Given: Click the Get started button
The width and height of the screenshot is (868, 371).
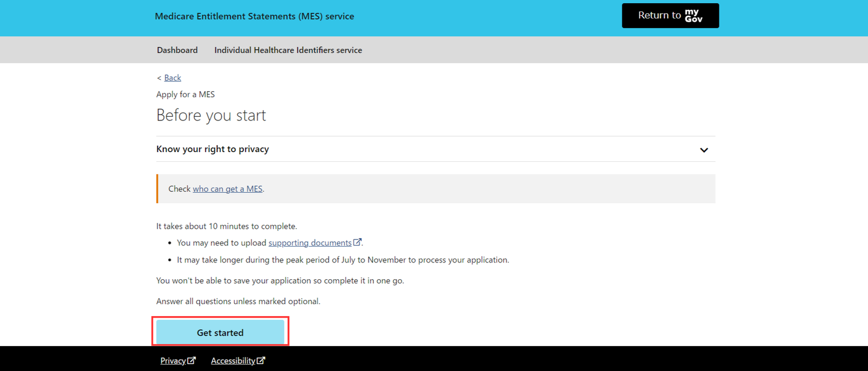Looking at the screenshot, I should click(220, 332).
